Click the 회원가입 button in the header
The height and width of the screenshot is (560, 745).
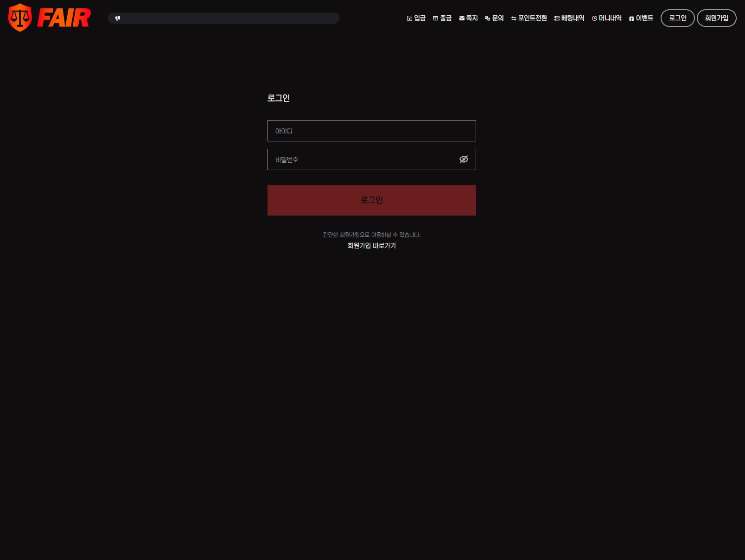[716, 18]
